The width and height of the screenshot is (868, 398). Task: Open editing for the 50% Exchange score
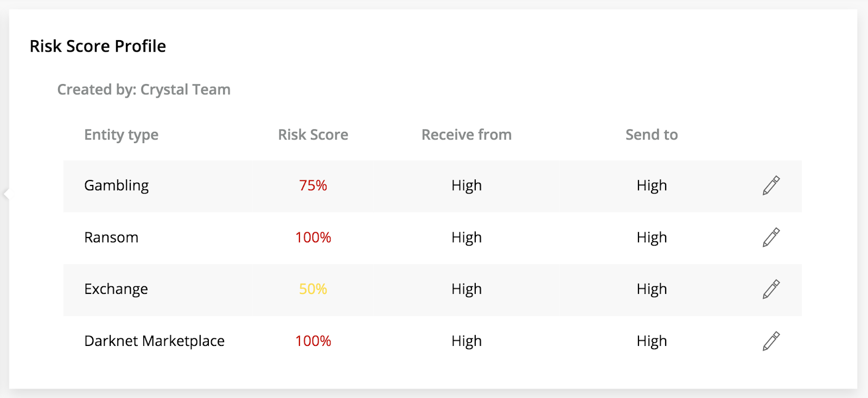pos(771,289)
